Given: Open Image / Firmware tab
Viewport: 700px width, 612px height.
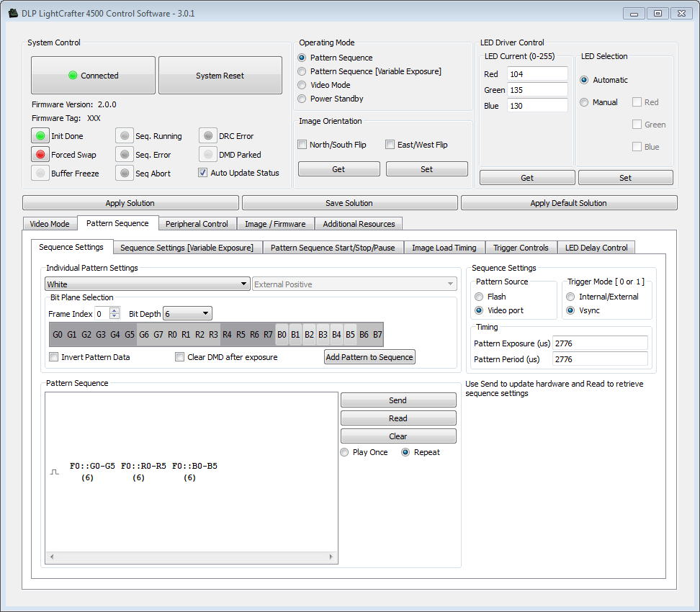Looking at the screenshot, I should point(275,224).
